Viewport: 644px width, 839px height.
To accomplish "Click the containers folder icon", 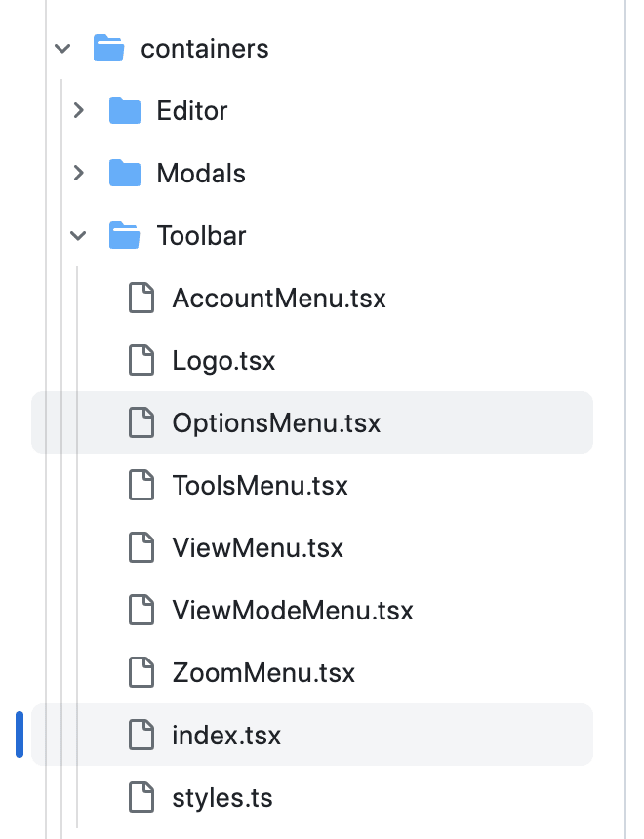I will click(109, 48).
